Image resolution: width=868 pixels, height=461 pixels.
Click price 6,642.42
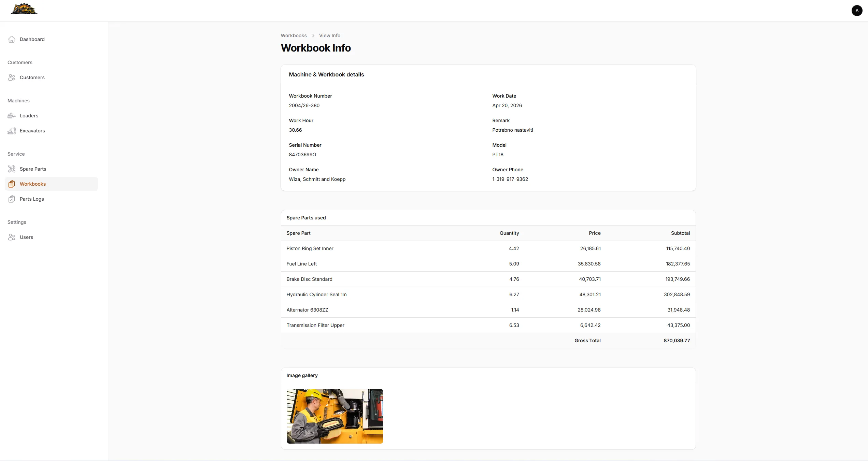[590, 325]
